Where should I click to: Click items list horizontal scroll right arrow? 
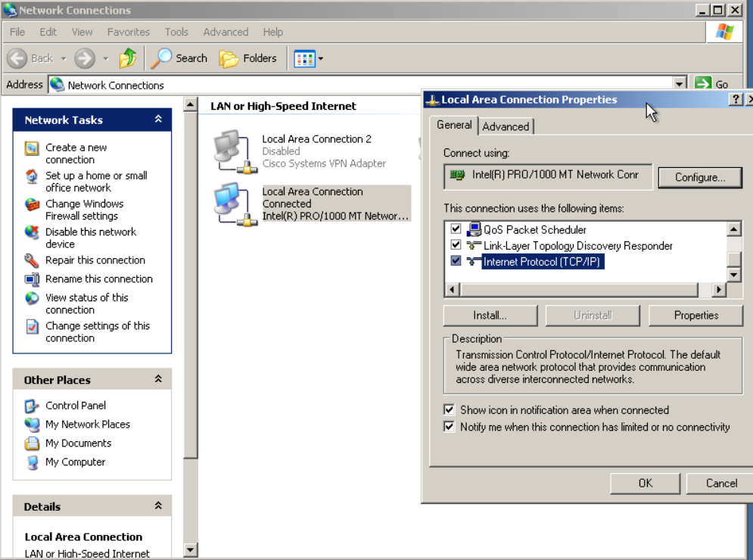(719, 290)
